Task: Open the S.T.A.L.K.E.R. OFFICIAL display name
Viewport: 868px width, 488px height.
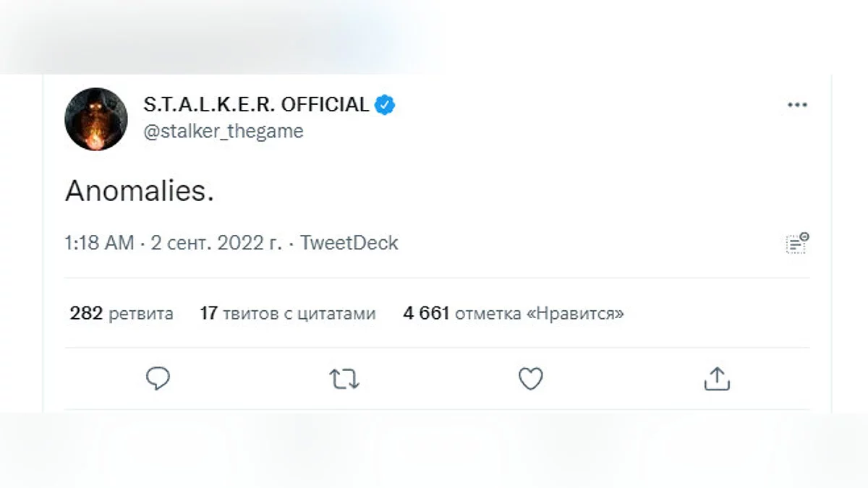Action: (x=256, y=105)
